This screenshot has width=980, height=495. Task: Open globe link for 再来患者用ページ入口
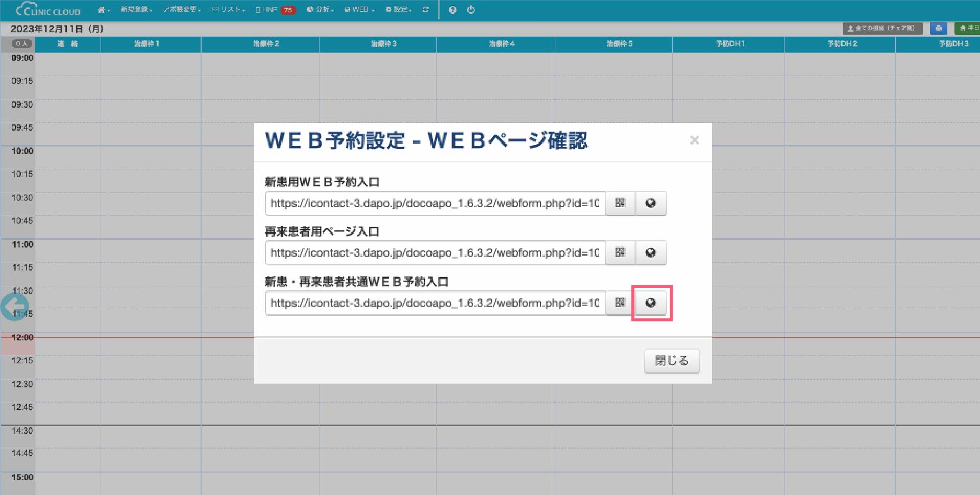coord(651,253)
